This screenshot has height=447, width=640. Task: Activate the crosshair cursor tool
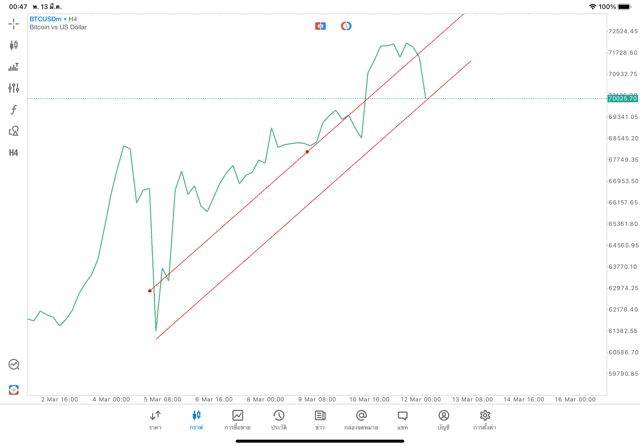pos(13,23)
